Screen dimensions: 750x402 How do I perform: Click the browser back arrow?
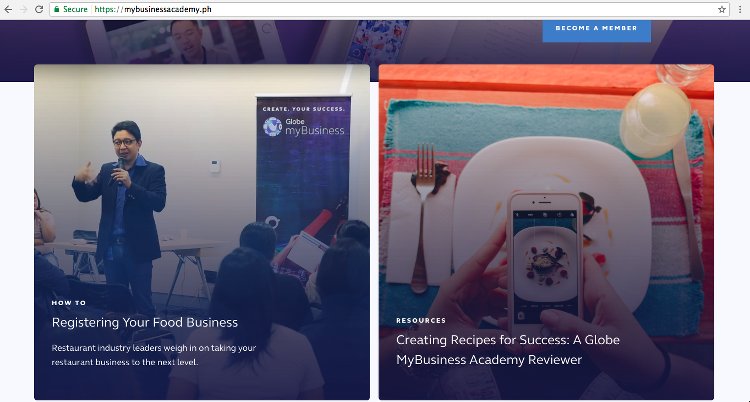pos(8,10)
